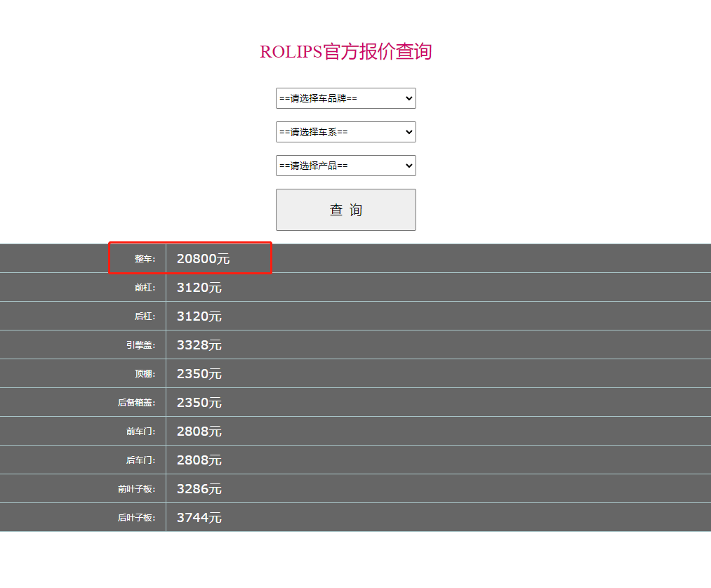This screenshot has width=711, height=588.
Task: Open the 请选择车品牌 brand dropdown
Action: [x=345, y=98]
